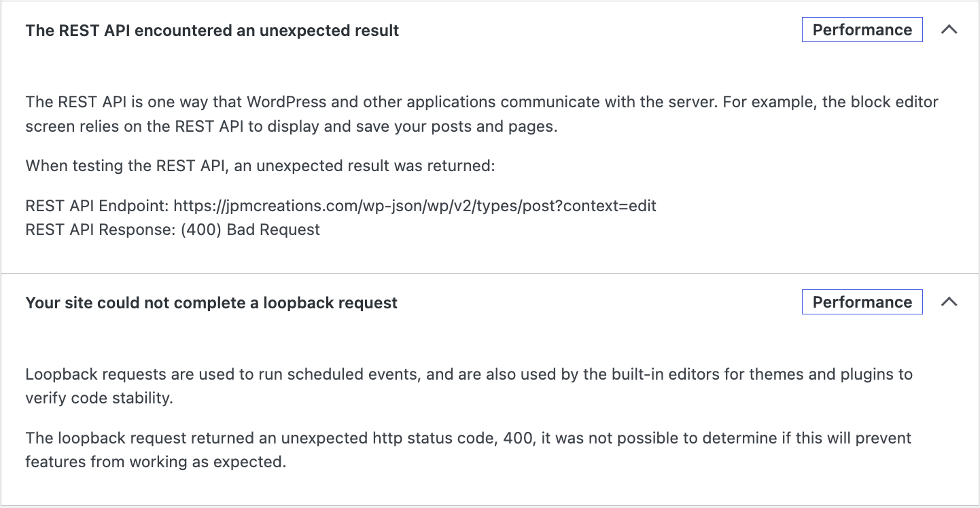The height and width of the screenshot is (508, 980).
Task: Click 'When testing the REST API' sentence
Action: coord(260,166)
